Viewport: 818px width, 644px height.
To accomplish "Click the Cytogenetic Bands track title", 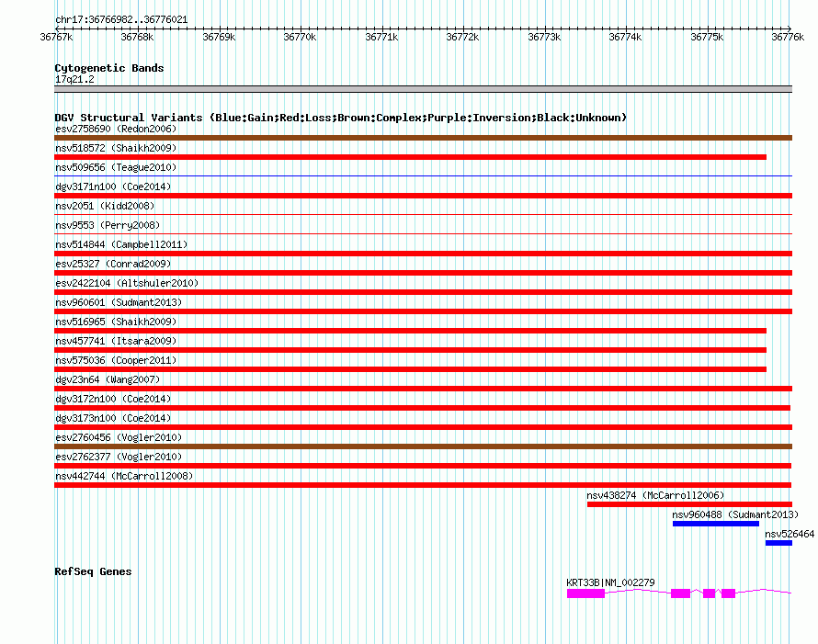I will tap(109, 68).
